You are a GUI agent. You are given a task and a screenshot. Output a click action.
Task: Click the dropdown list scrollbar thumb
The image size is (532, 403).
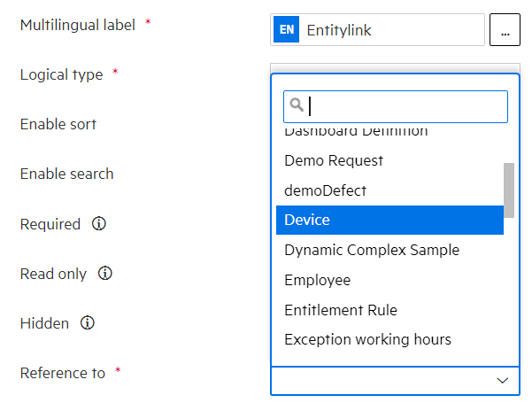pos(509,190)
